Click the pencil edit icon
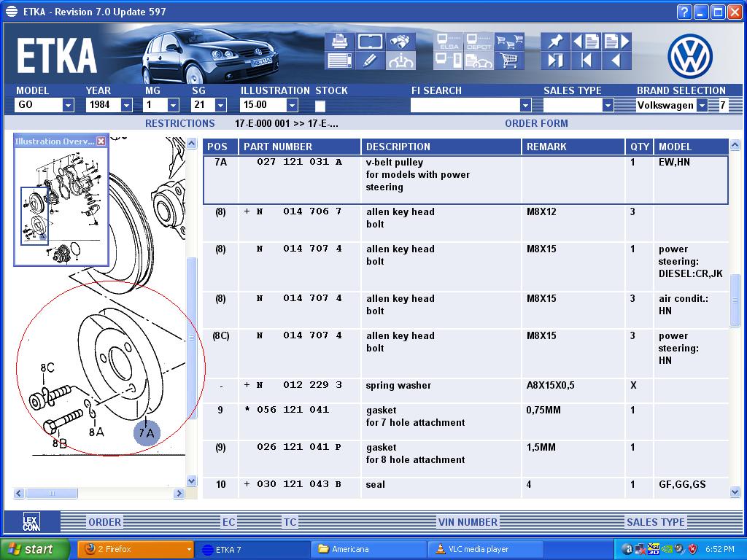The width and height of the screenshot is (747, 560). click(x=370, y=61)
